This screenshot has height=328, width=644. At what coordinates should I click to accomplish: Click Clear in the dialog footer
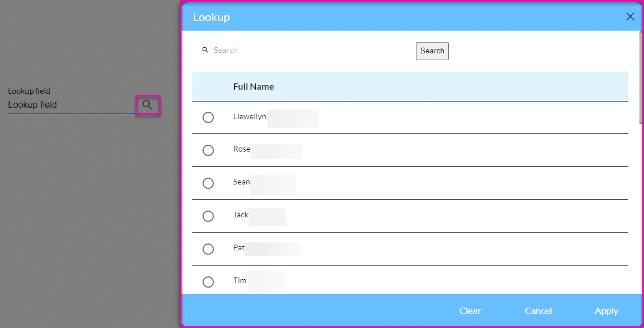tap(470, 311)
